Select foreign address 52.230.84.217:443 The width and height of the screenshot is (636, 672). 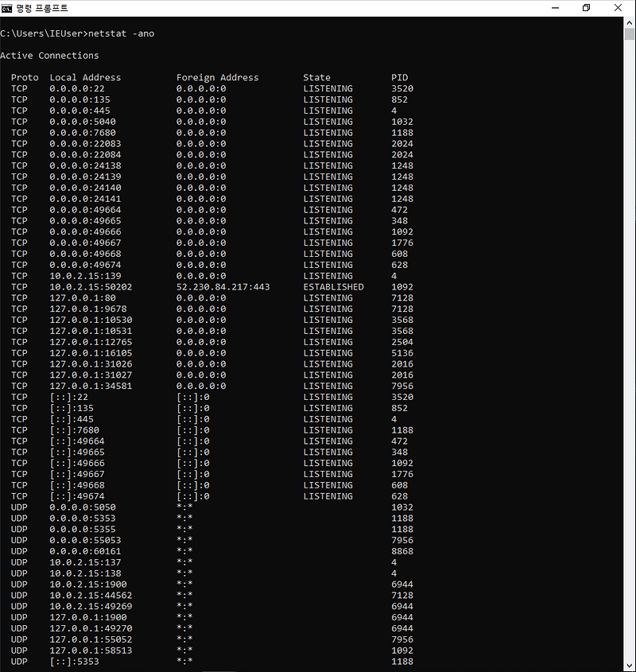point(223,287)
